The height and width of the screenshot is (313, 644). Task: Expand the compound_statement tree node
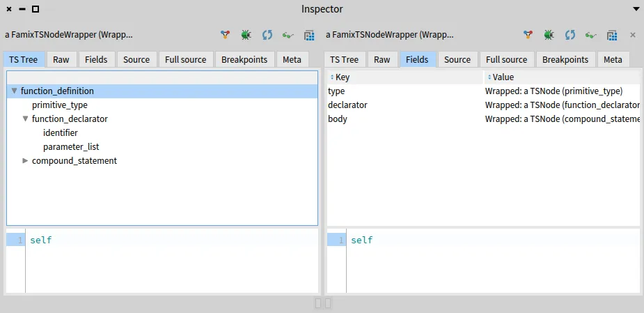tap(26, 161)
